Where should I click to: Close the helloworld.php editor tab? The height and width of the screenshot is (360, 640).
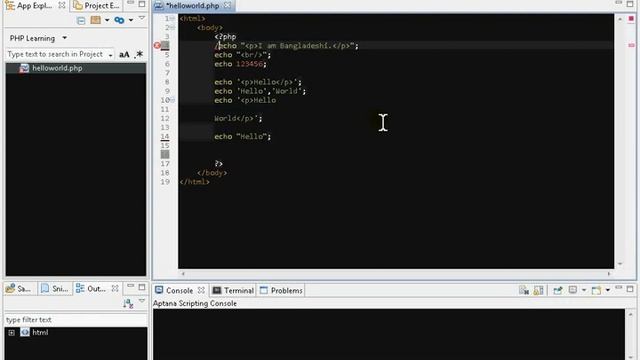[x=227, y=5]
